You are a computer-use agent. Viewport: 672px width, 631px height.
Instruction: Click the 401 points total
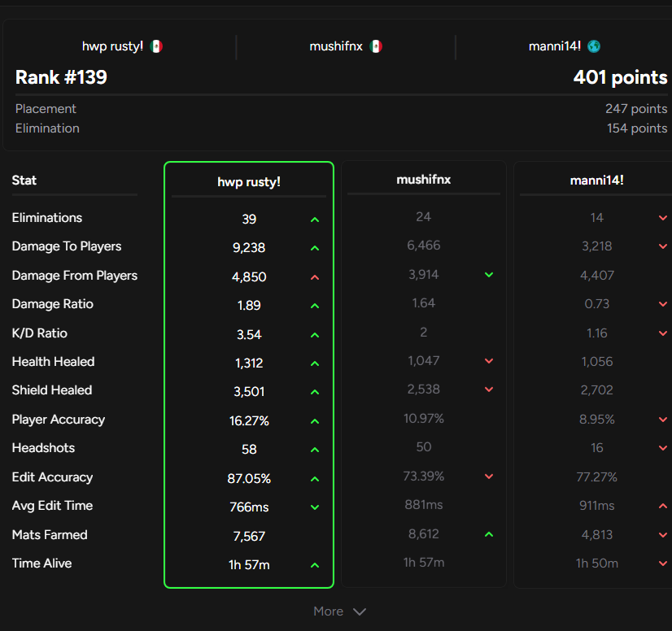point(620,77)
